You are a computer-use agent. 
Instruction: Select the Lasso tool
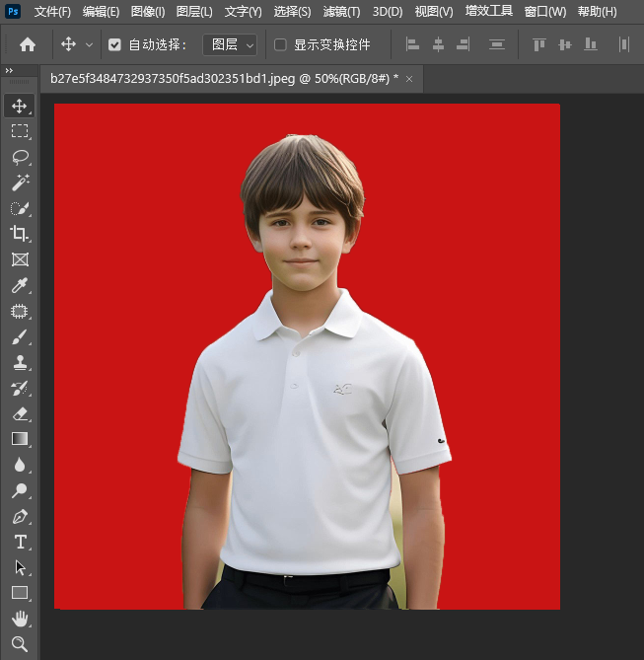[20, 157]
